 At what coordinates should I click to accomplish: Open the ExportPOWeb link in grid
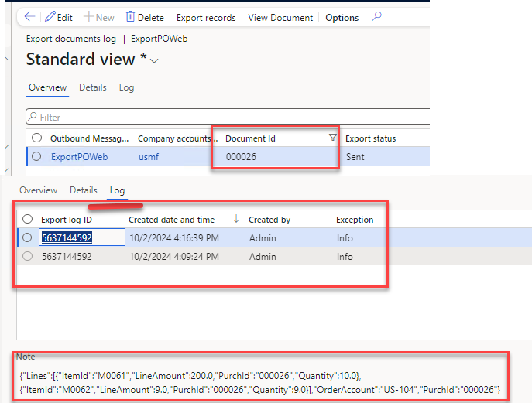80,157
